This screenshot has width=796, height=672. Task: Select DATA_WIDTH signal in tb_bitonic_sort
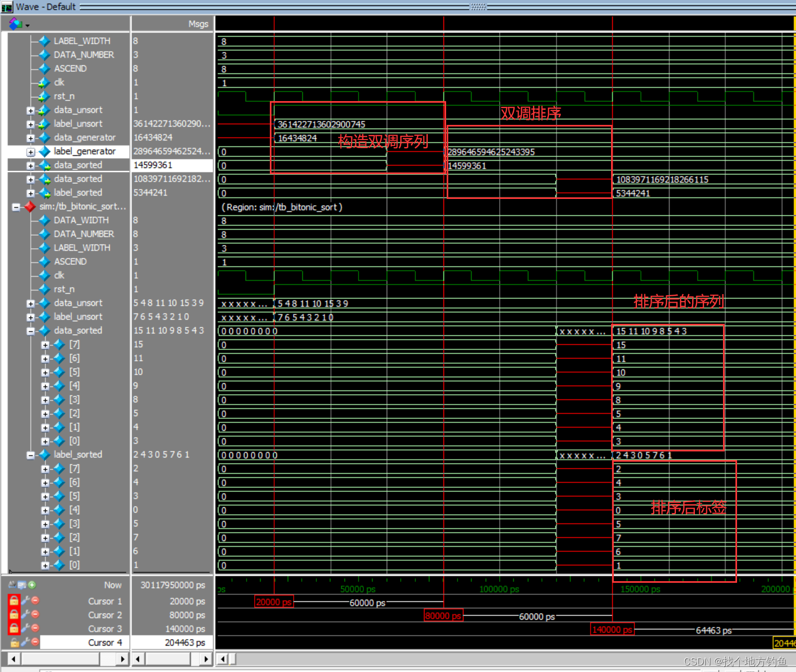(81, 220)
